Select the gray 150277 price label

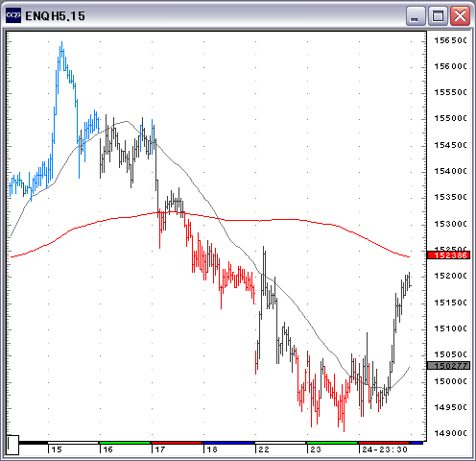(449, 366)
